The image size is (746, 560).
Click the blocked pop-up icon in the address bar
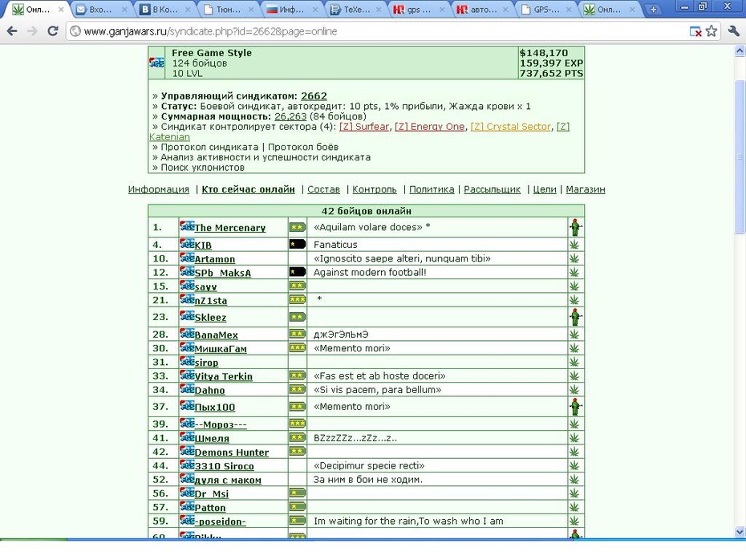pos(695,31)
